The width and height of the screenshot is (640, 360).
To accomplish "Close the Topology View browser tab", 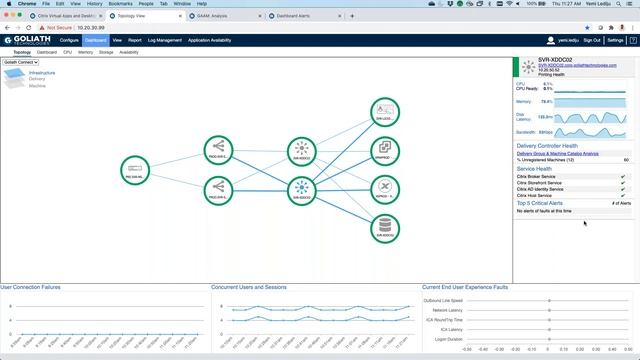I will coord(180,16).
